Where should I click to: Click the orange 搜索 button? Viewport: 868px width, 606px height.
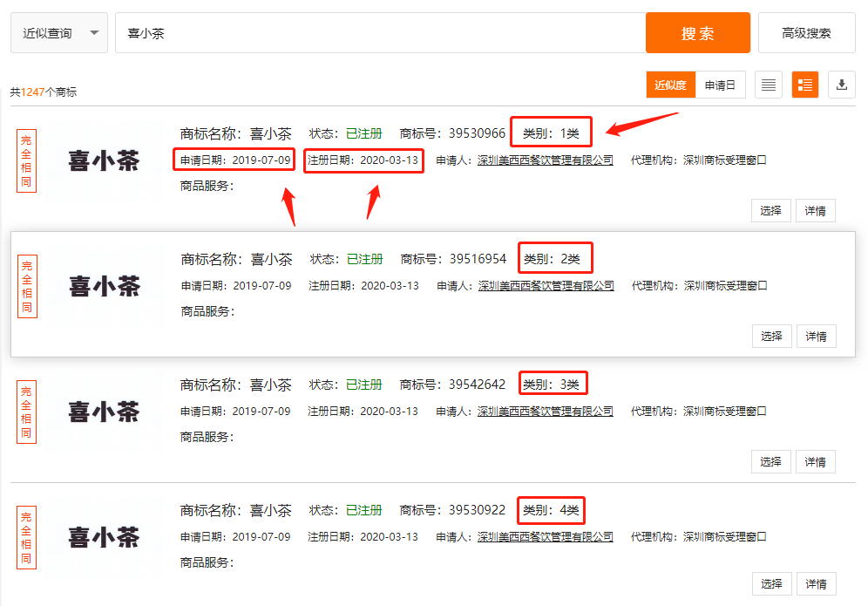pos(697,33)
